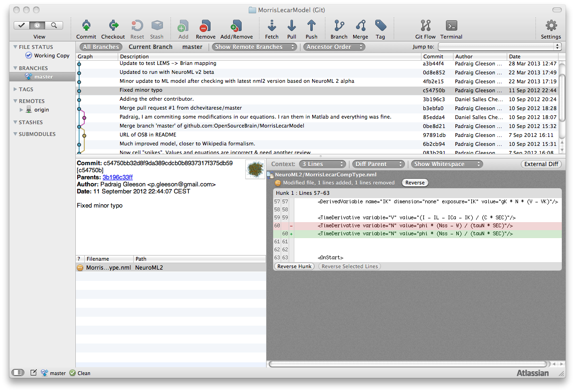Collapse the BRANCHES section

(15, 68)
